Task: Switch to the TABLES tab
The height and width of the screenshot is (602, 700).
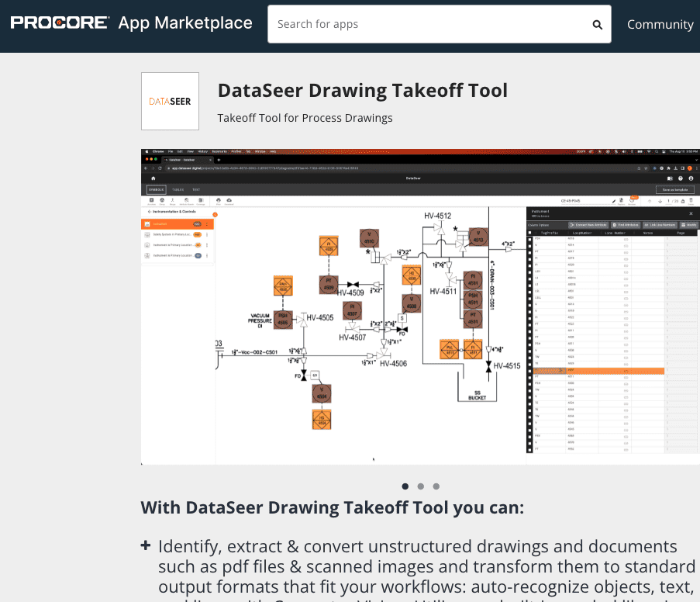Action: tap(178, 189)
